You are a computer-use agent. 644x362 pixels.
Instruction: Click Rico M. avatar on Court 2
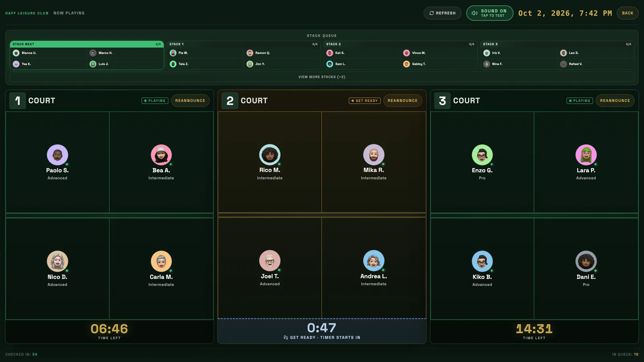pos(270,154)
